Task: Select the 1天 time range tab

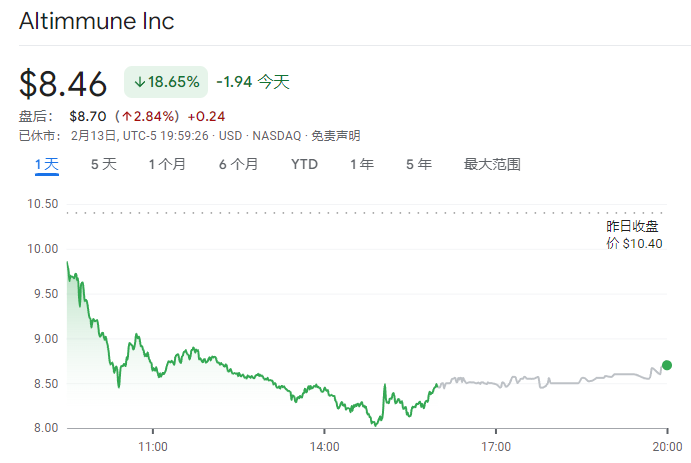Action: 46,164
